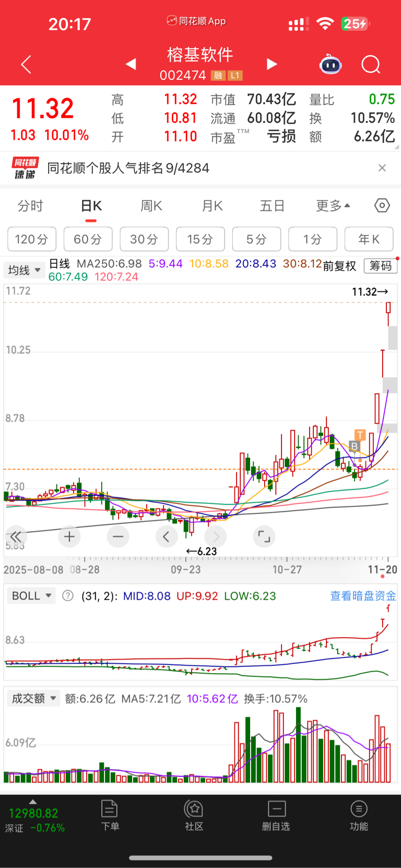Expand the 更多 periods dropdown

tap(333, 206)
